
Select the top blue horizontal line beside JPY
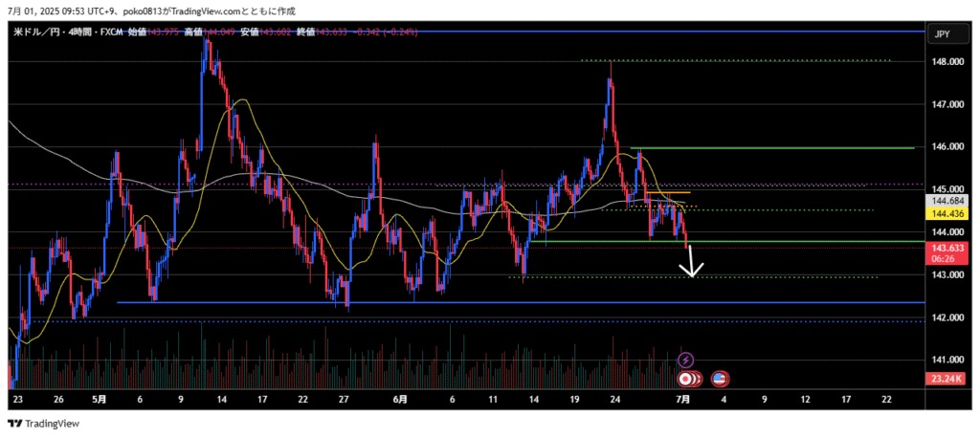point(574,32)
